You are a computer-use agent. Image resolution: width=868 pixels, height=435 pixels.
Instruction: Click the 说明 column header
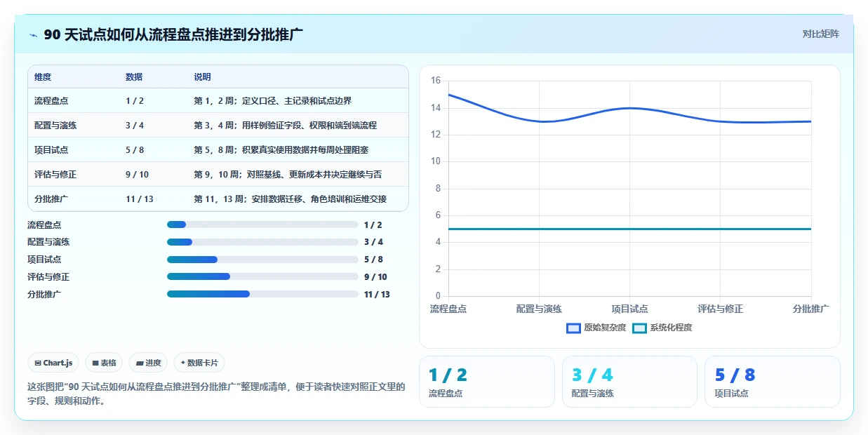click(202, 77)
